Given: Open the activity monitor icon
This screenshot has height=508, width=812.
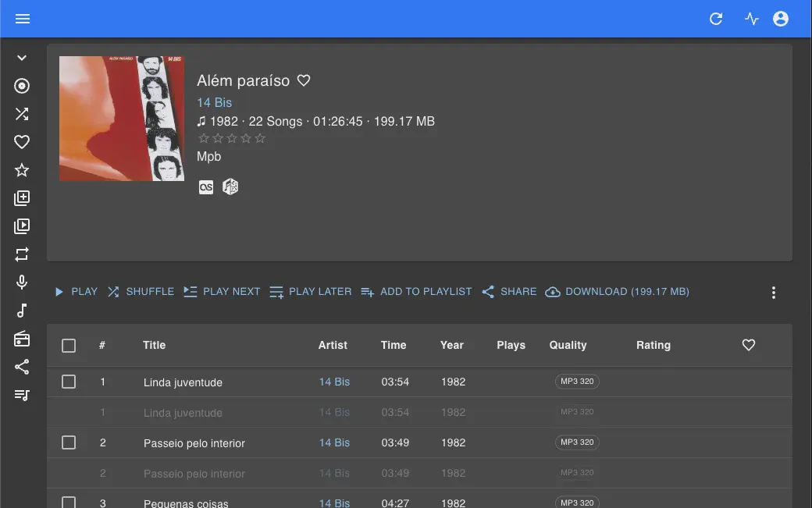Looking at the screenshot, I should pyautogui.click(x=751, y=19).
